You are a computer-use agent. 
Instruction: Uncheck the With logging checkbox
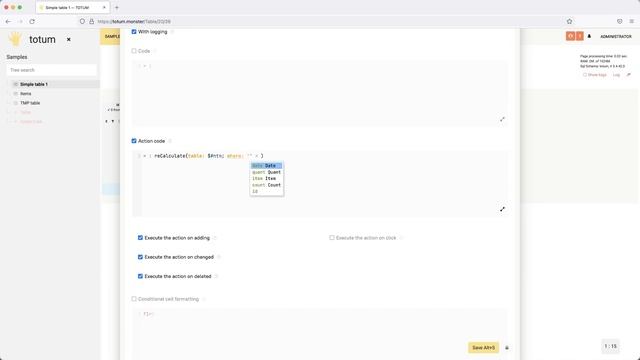pos(134,31)
